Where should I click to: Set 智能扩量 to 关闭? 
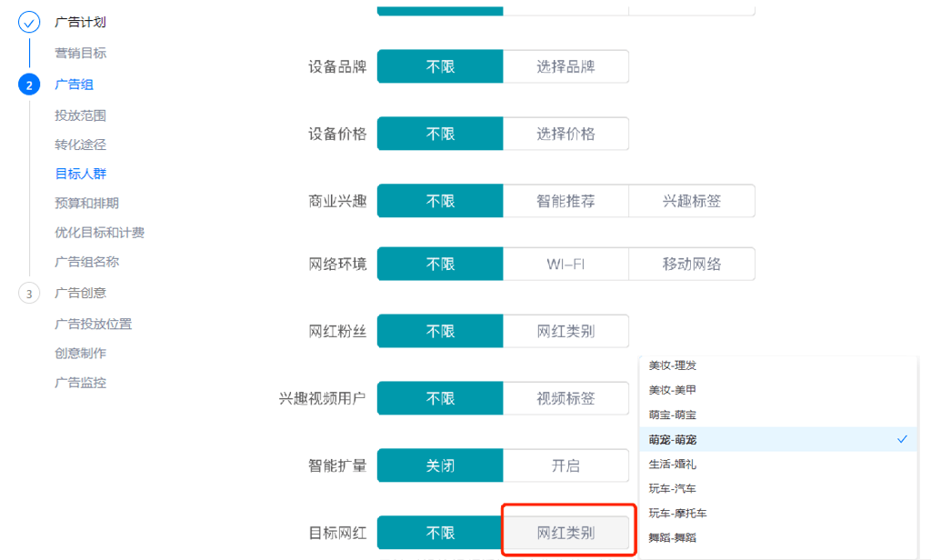(440, 465)
